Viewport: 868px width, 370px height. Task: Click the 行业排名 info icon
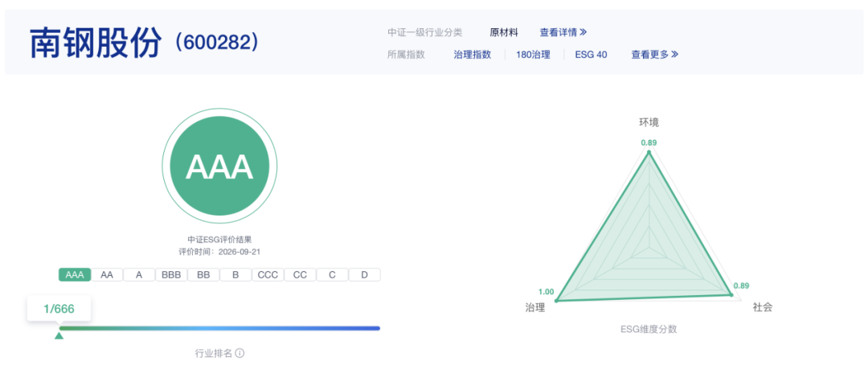(x=240, y=353)
